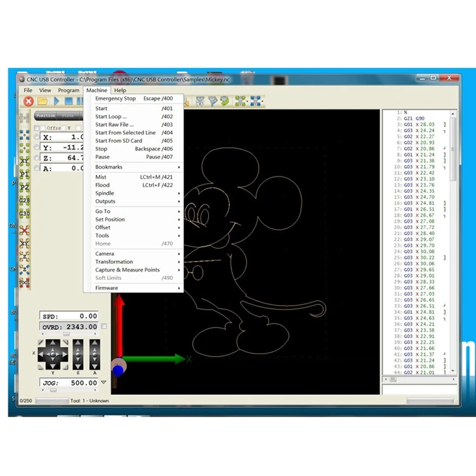Click the P2 sidebar icon
476x476 pixels.
[25, 187]
